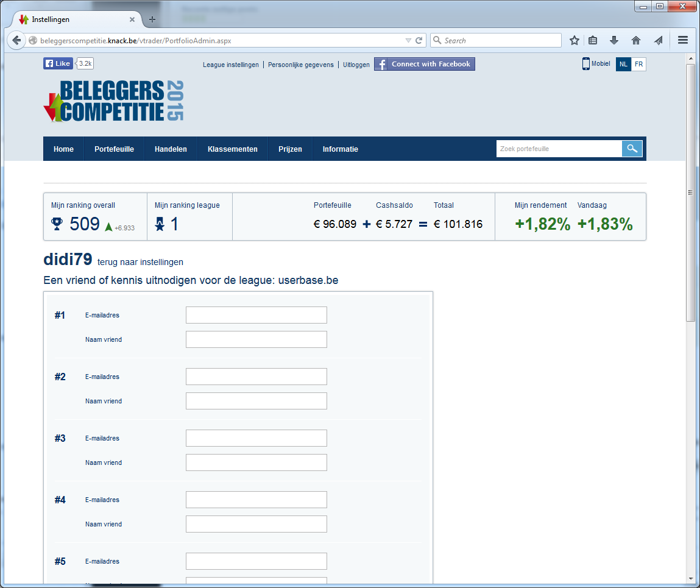Open the Firefox hamburger menu

(682, 40)
